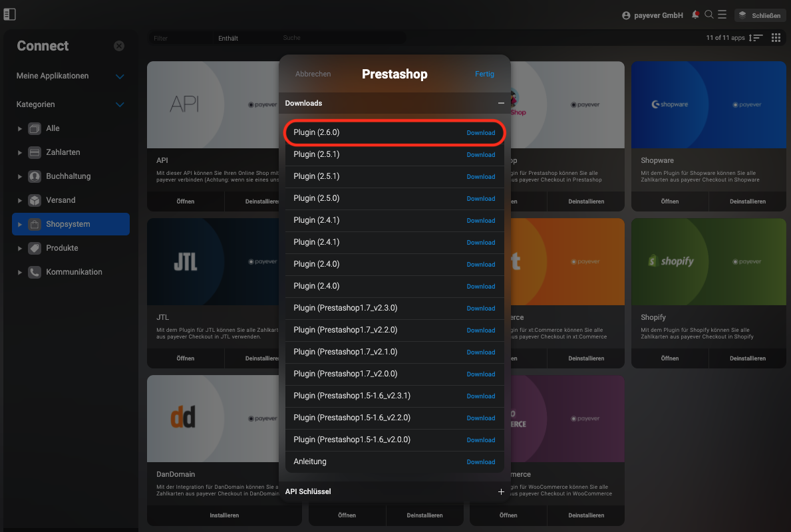Screen dimensions: 791x532
Task: Click the DanDomain card thumbnail
Action: coord(213,418)
